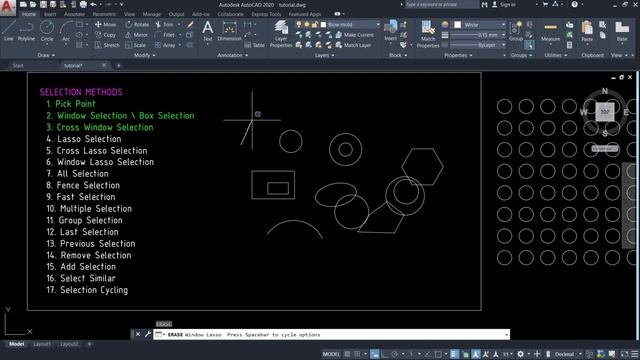Click the Sign In button

504,4
